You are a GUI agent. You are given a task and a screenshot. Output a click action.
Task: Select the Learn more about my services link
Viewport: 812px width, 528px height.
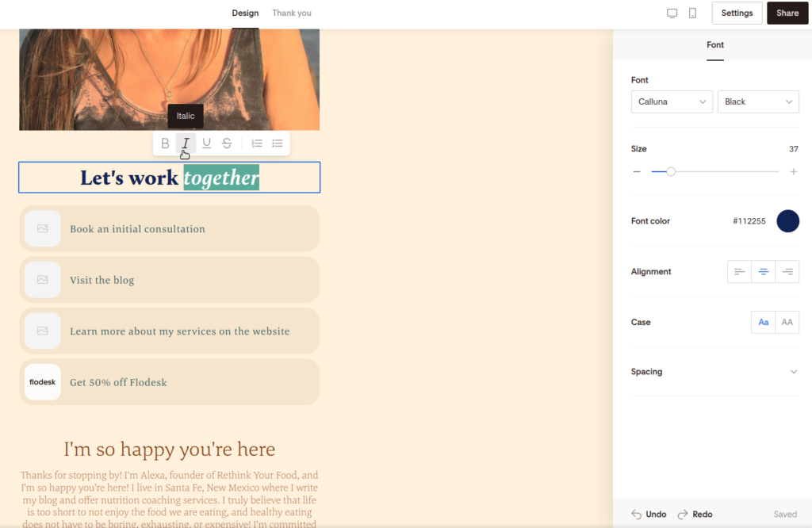coord(170,331)
